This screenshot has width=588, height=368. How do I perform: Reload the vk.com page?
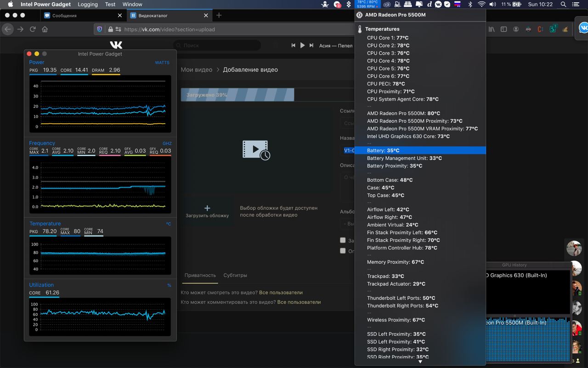tap(33, 29)
